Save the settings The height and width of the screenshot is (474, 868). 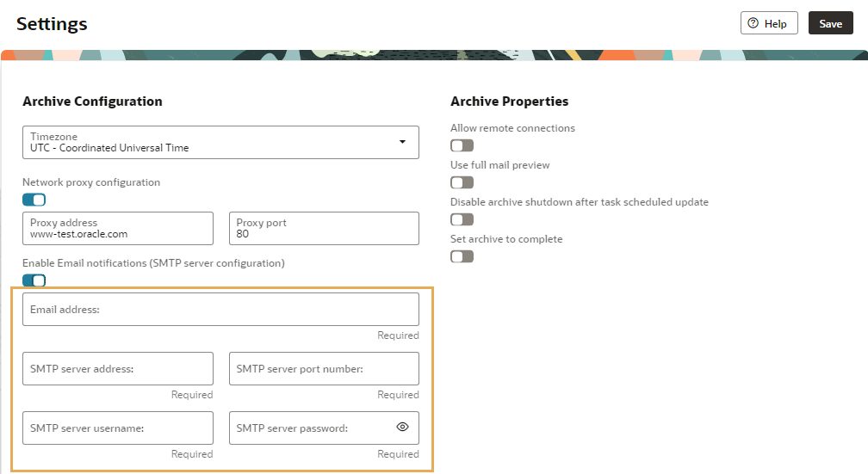click(x=830, y=23)
